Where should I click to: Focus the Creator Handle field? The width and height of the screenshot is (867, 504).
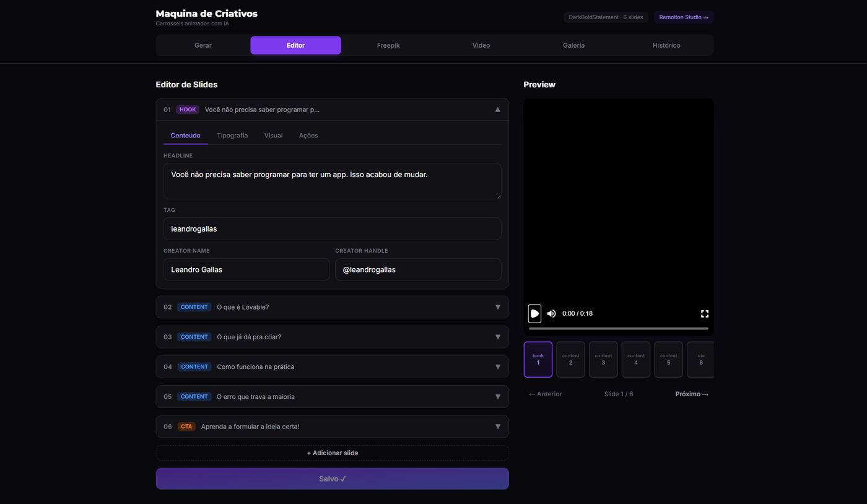point(418,270)
